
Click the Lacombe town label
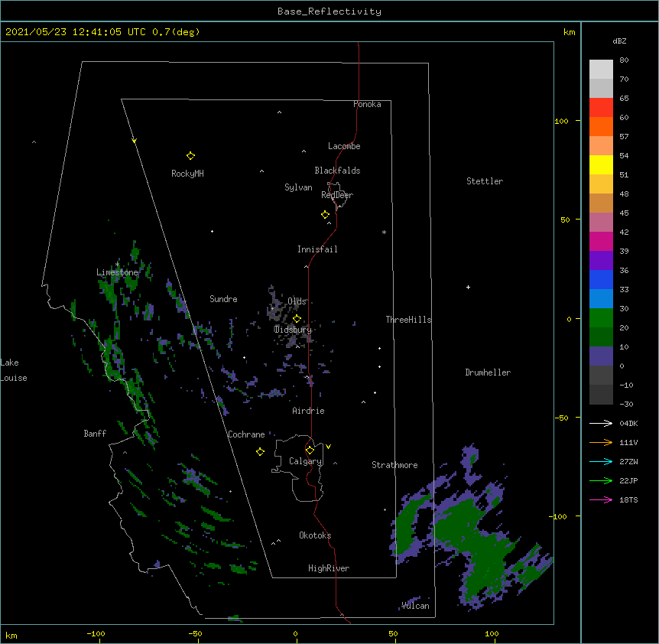point(344,146)
